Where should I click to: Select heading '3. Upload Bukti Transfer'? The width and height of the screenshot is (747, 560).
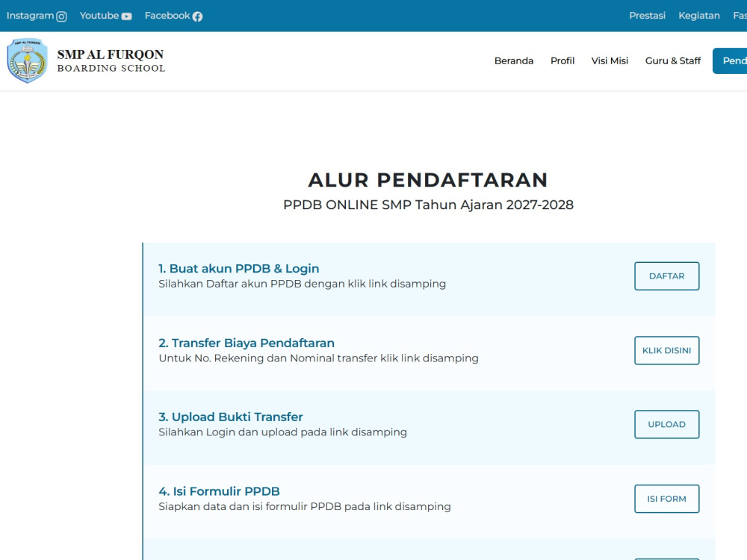tap(231, 417)
